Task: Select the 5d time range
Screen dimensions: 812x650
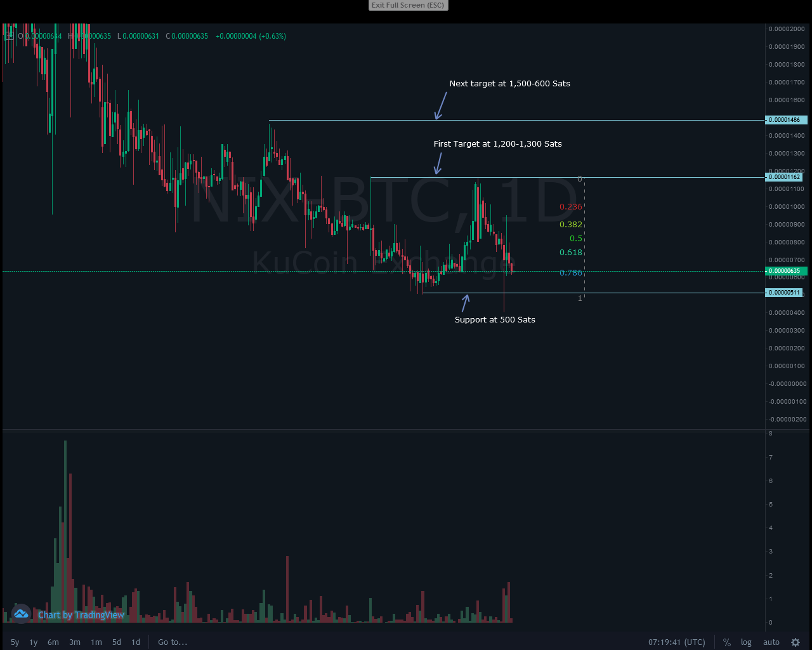Action: (117, 642)
